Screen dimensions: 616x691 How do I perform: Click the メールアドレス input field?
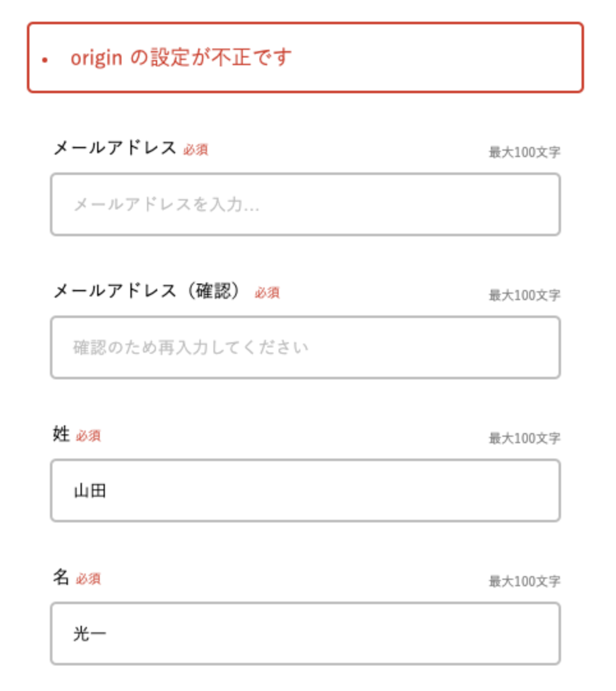(305, 204)
